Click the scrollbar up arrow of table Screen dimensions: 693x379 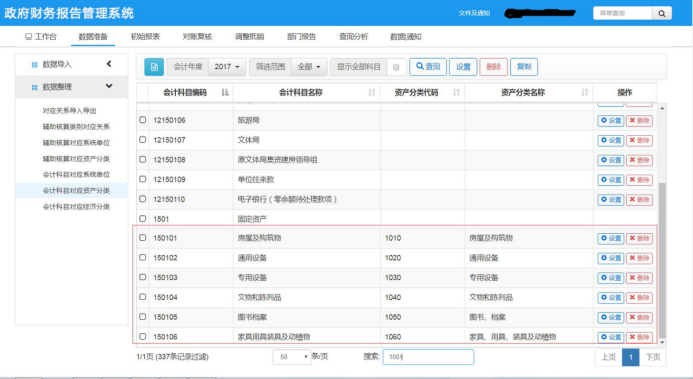662,108
